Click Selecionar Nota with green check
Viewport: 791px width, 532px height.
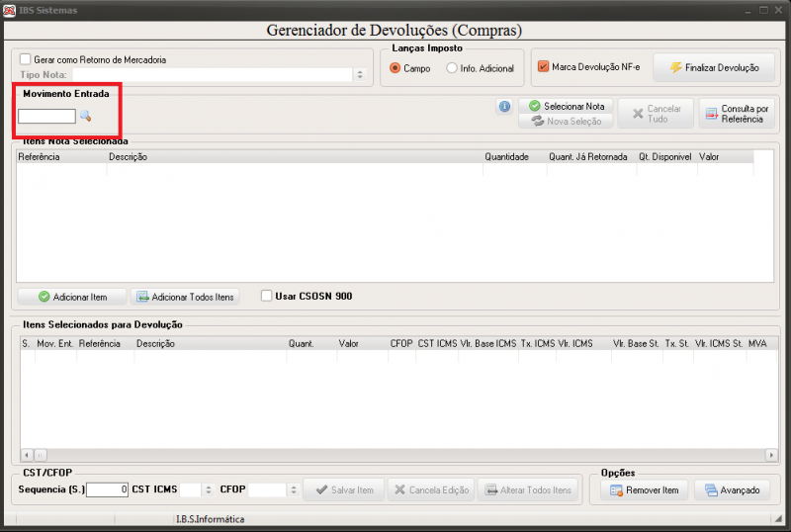pyautogui.click(x=566, y=106)
